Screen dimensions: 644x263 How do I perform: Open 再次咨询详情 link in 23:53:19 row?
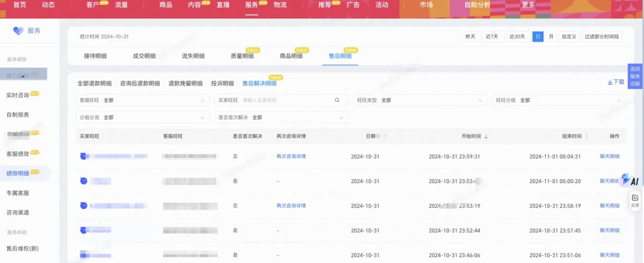coord(291,206)
